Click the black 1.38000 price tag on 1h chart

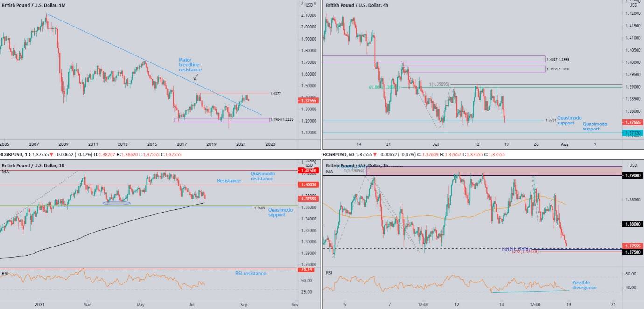pos(633,224)
